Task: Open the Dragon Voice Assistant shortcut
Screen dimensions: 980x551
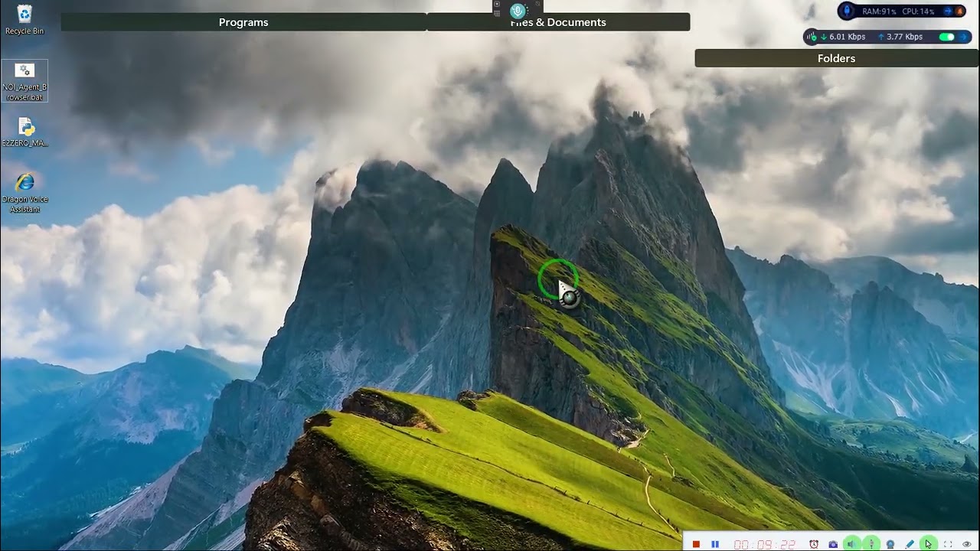Action: click(24, 193)
